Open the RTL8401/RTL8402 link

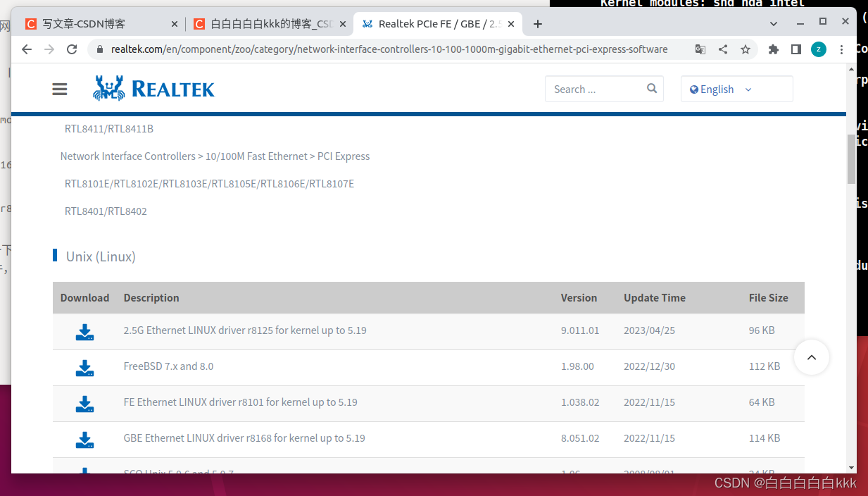[x=106, y=211]
